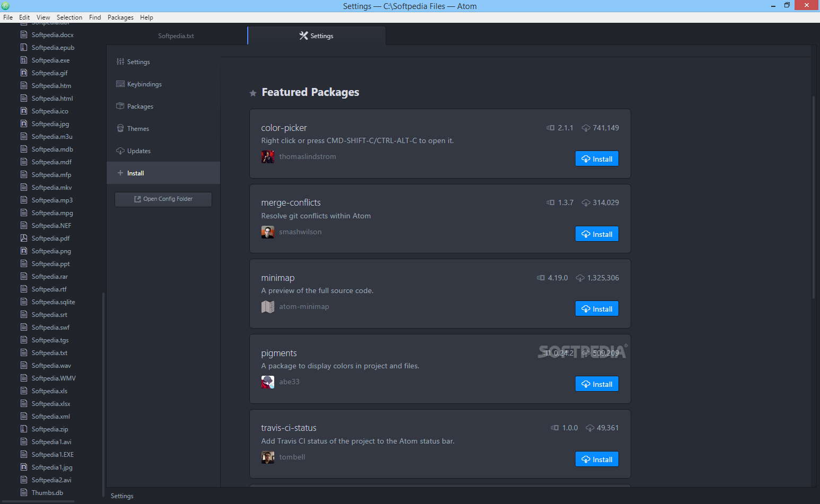Open the travis-ci-status package title
The image size is (820, 504).
289,428
